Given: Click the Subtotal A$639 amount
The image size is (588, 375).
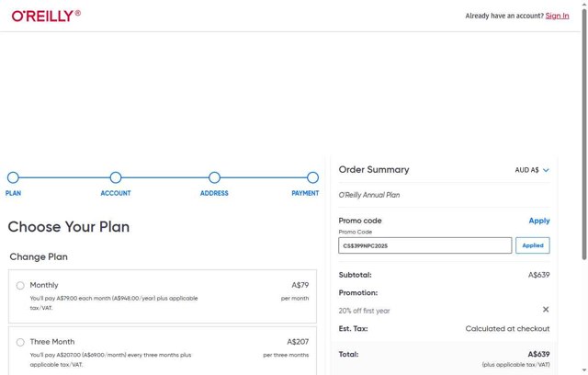Looking at the screenshot, I should pos(539,275).
